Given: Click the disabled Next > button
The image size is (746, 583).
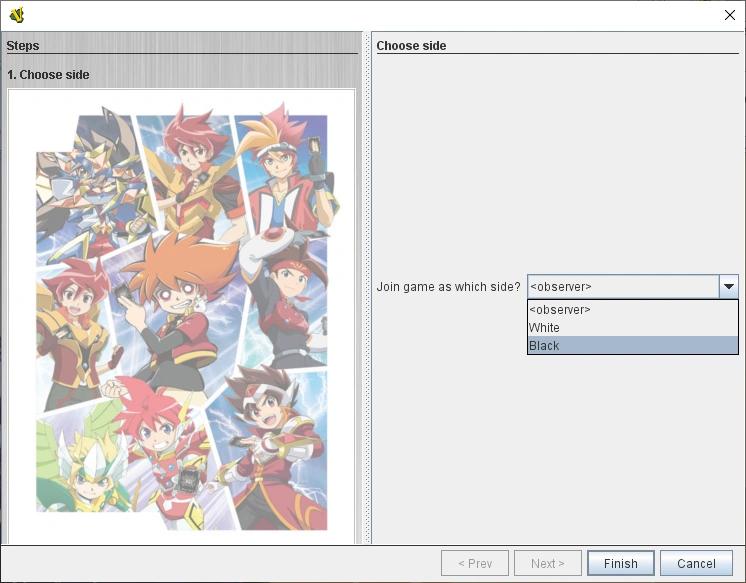Looking at the screenshot, I should [548, 563].
